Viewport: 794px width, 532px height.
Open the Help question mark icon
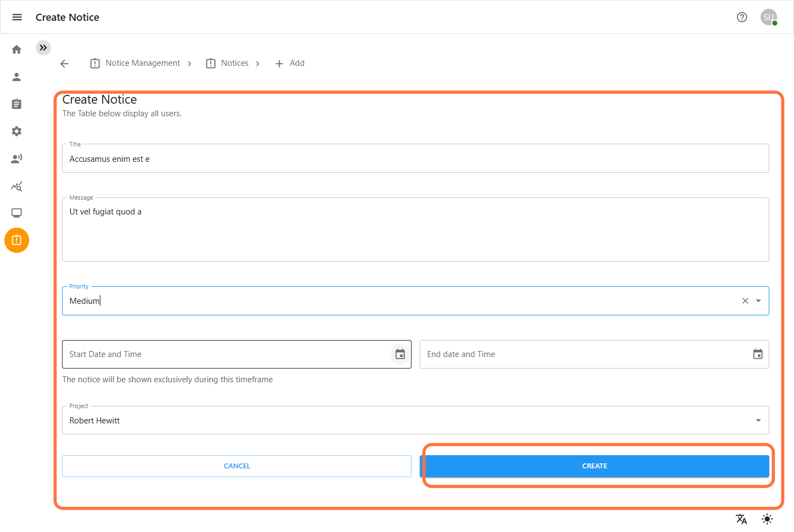742,17
